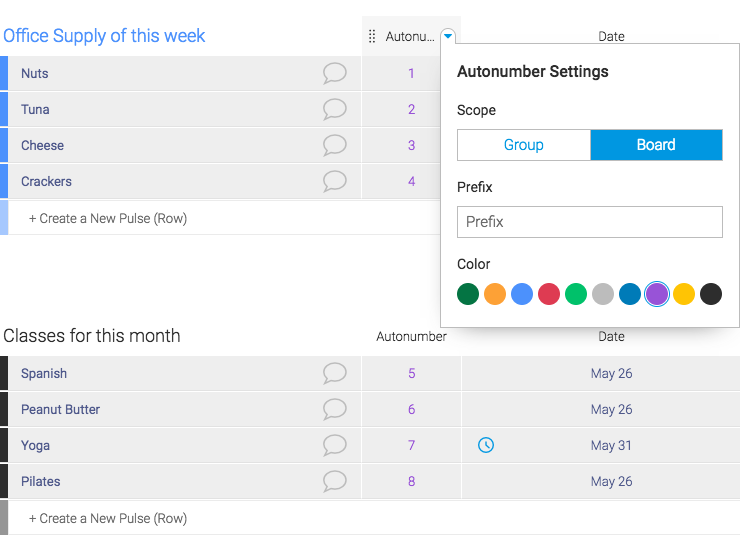
Task: Grab the Autonumber column drag handle
Action: coord(372,36)
